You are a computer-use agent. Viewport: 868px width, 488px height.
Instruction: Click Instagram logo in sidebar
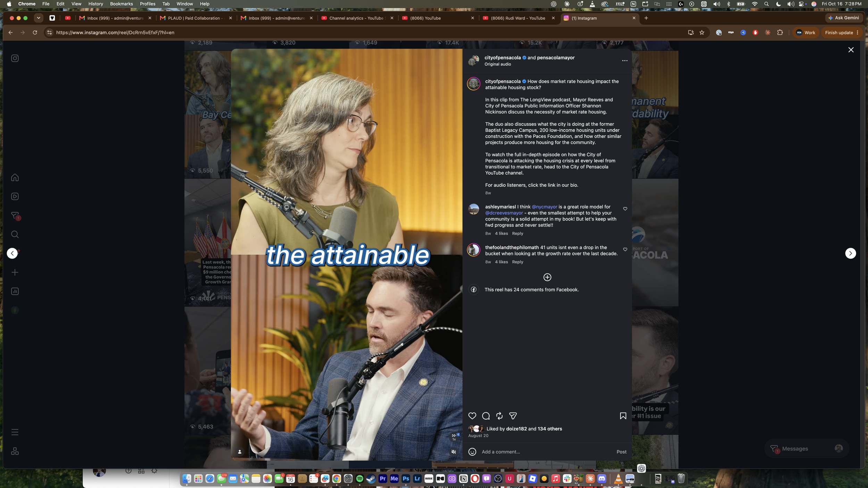pyautogui.click(x=15, y=58)
